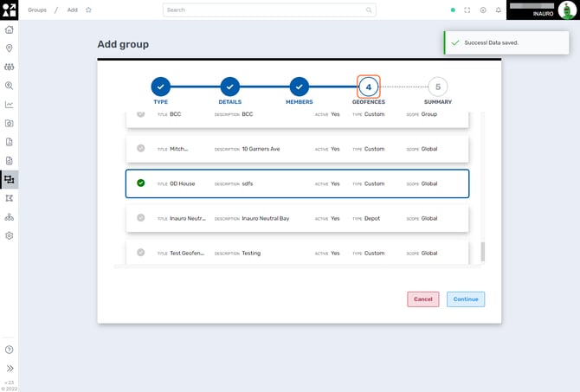Screen dimensions: 580x392
Task: Open the binoculars monitoring icon
Action: [10, 67]
